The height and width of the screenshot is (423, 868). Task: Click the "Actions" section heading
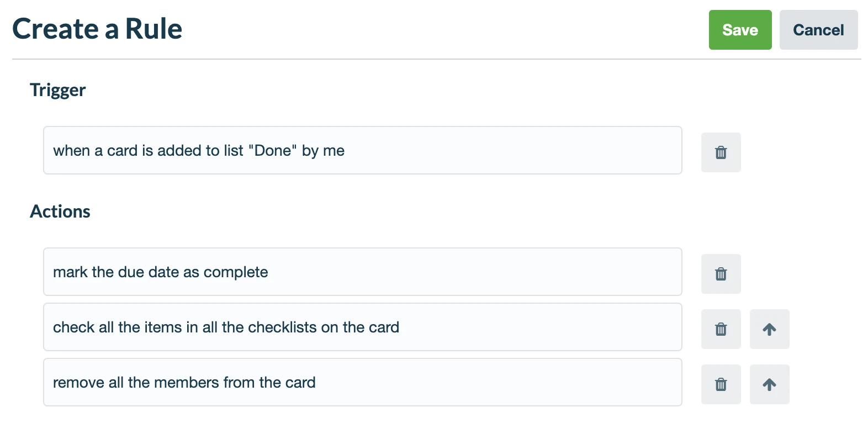(x=60, y=211)
